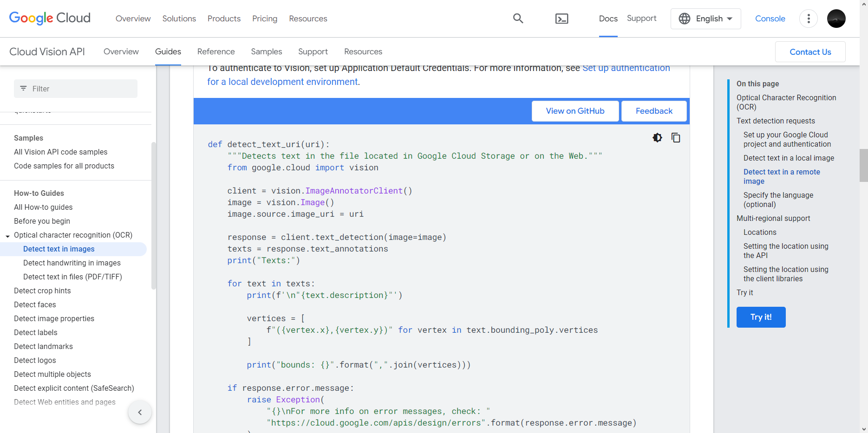Viewport: 868px width, 433px height.
Task: Open the Products menu
Action: coord(224,19)
